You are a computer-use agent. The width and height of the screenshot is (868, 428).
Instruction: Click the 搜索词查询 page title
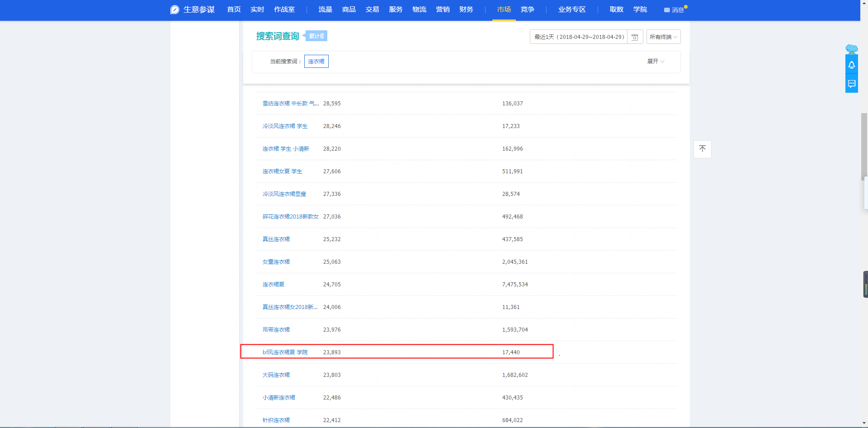click(278, 36)
